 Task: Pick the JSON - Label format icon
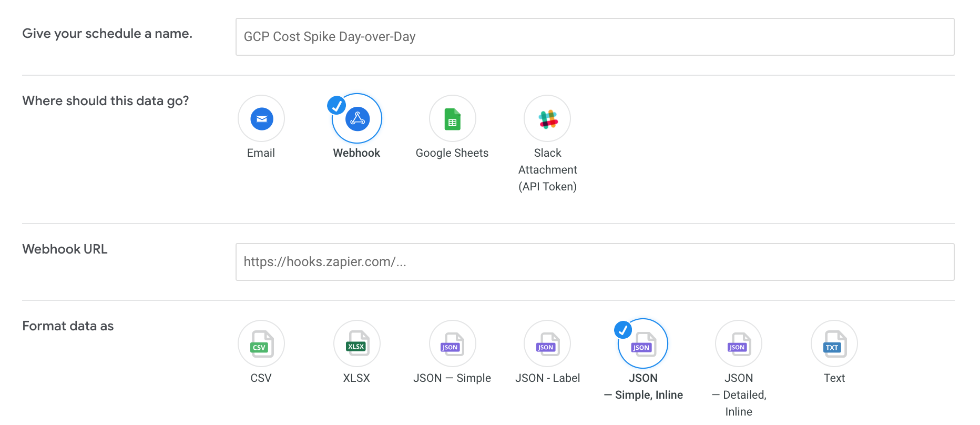547,343
